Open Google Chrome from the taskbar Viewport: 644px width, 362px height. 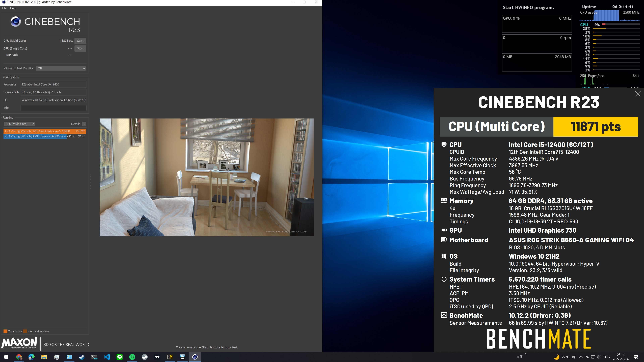point(19,357)
